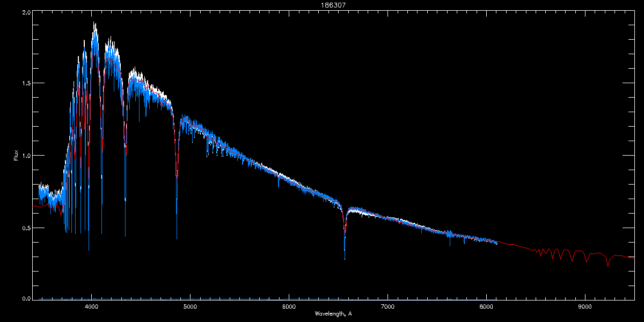644x322 pixels.
Task: Click the 1.0 y-axis tick label
Action: (x=25, y=156)
